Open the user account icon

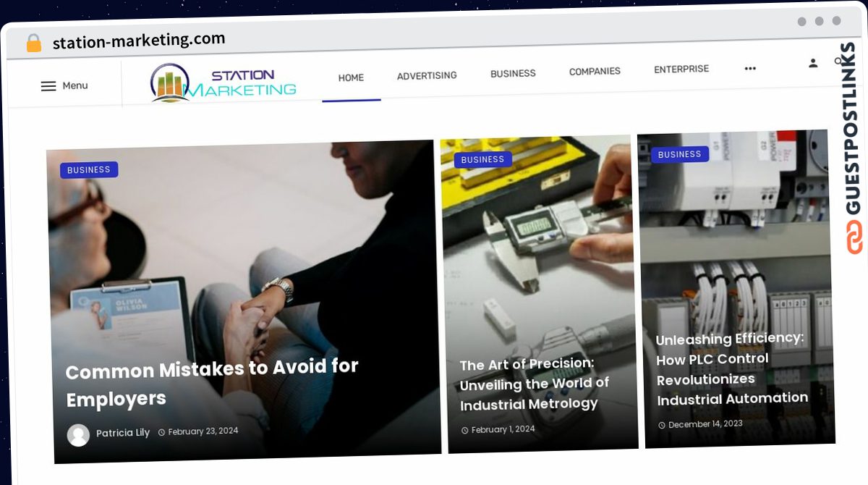(x=813, y=64)
